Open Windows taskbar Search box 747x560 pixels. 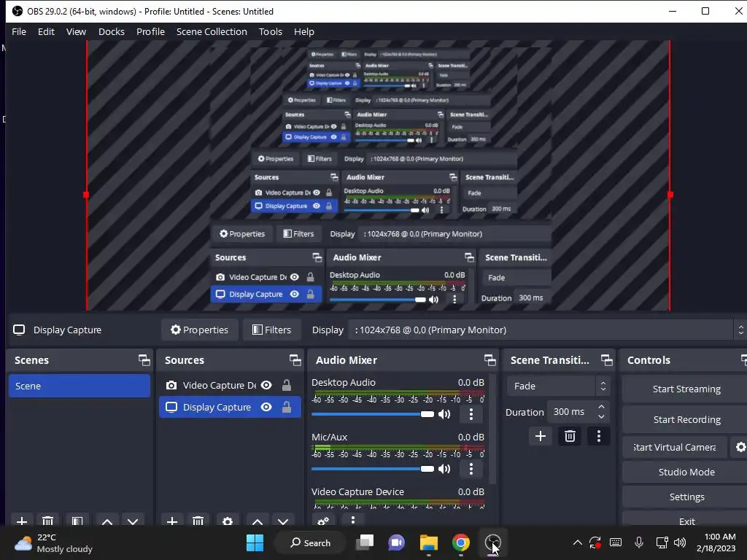click(x=311, y=542)
